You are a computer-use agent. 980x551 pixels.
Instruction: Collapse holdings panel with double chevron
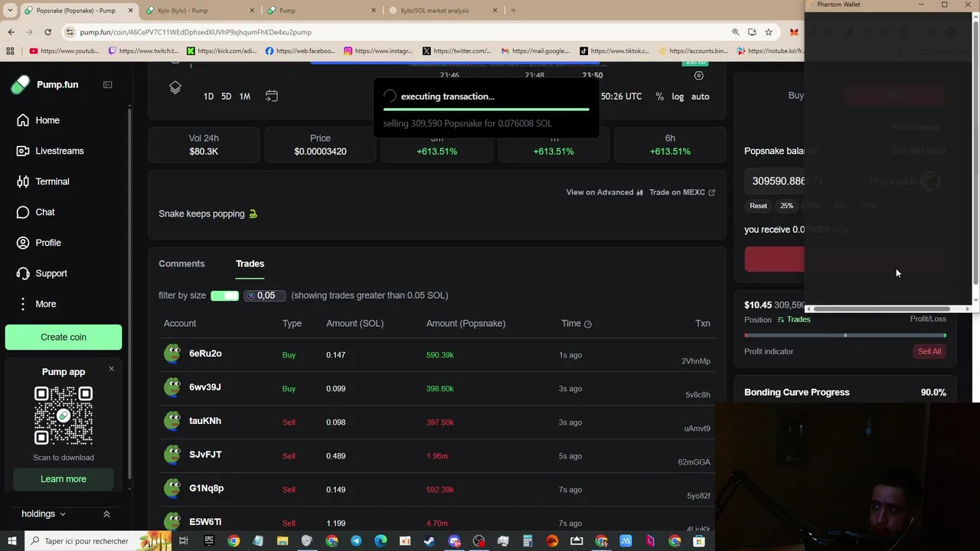click(x=106, y=514)
